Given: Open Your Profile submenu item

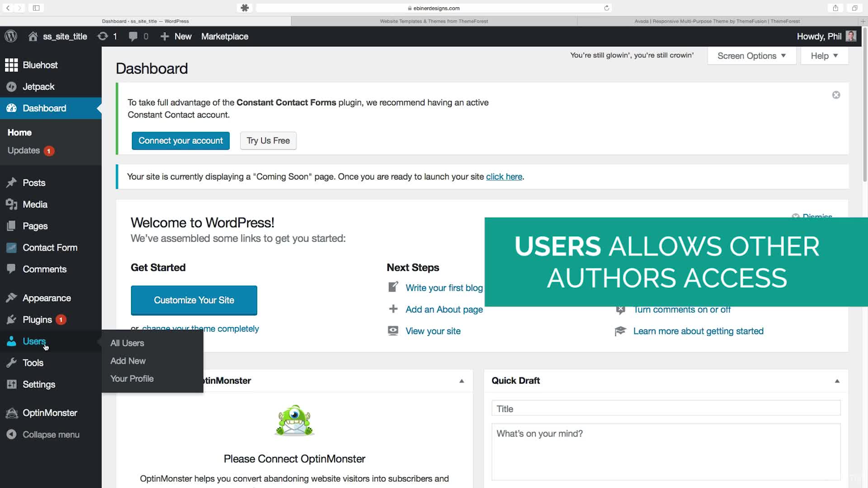Looking at the screenshot, I should tap(132, 379).
